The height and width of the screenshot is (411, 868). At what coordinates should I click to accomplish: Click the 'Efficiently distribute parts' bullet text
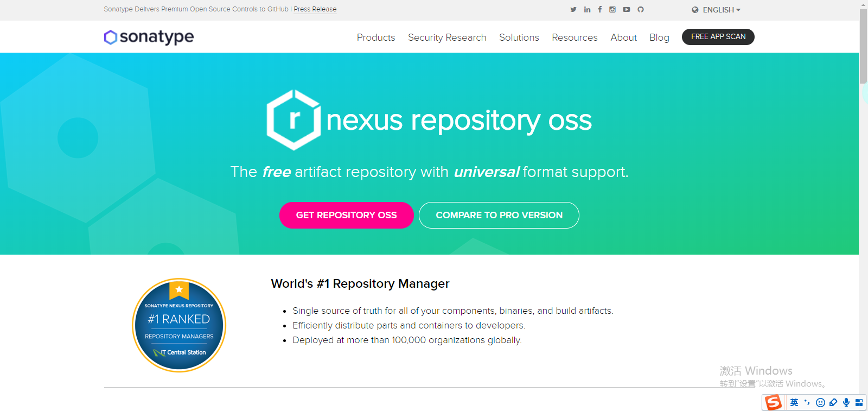click(x=409, y=325)
